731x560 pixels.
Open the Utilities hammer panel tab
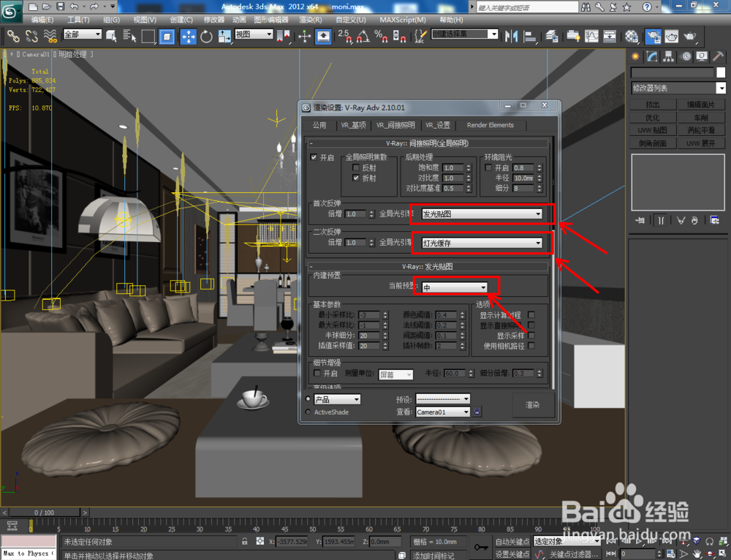719,56
